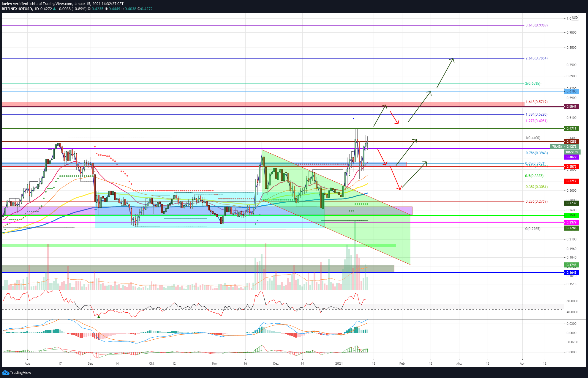Image resolution: width=588 pixels, height=378 pixels.
Task: Click the dark red 0.5541 price tag
Action: pos(571,106)
